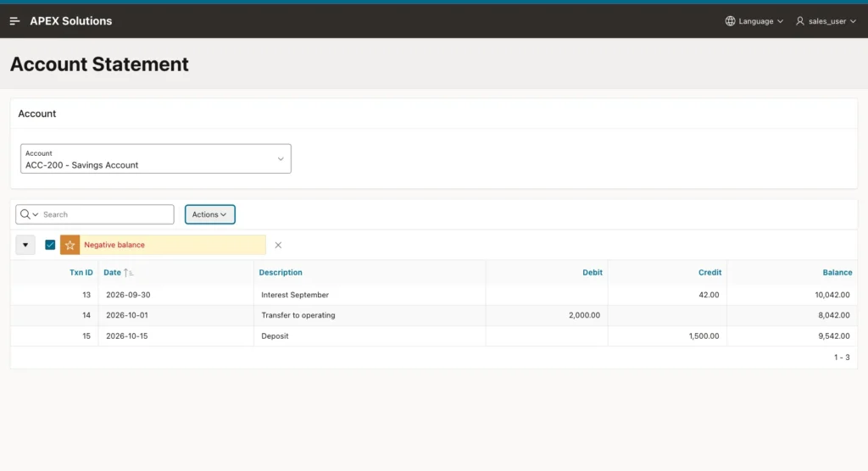The width and height of the screenshot is (868, 471).
Task: Click the date 2026-10-01
Action: 127,315
